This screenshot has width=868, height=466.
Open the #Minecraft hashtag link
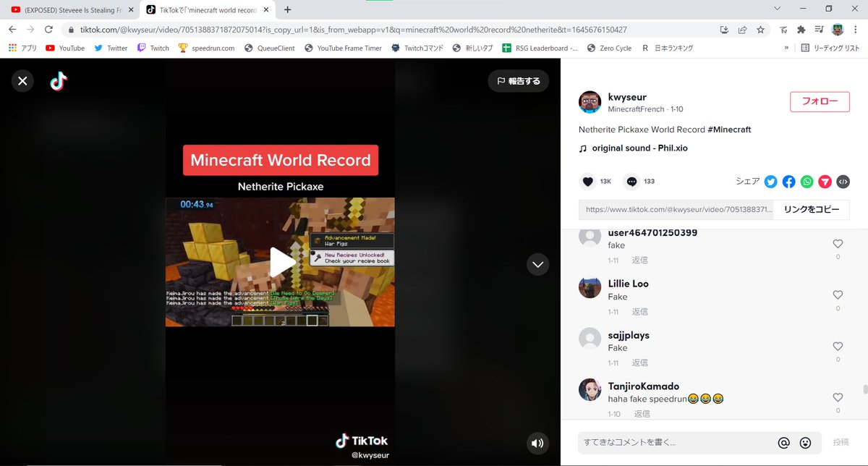tap(729, 130)
